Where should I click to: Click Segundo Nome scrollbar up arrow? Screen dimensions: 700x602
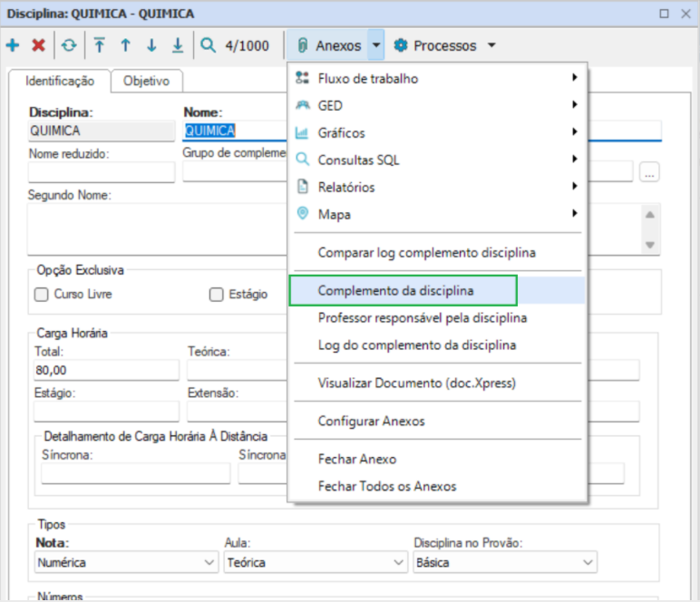[x=650, y=215]
